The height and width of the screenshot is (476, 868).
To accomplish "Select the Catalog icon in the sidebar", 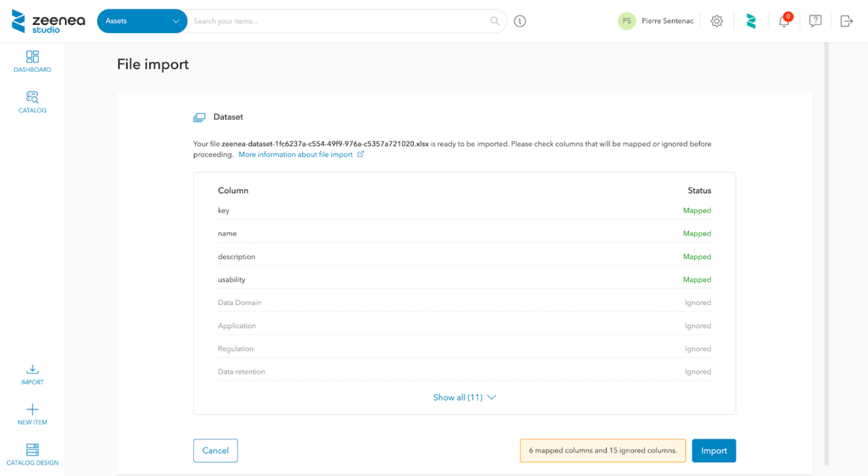I will [x=32, y=101].
